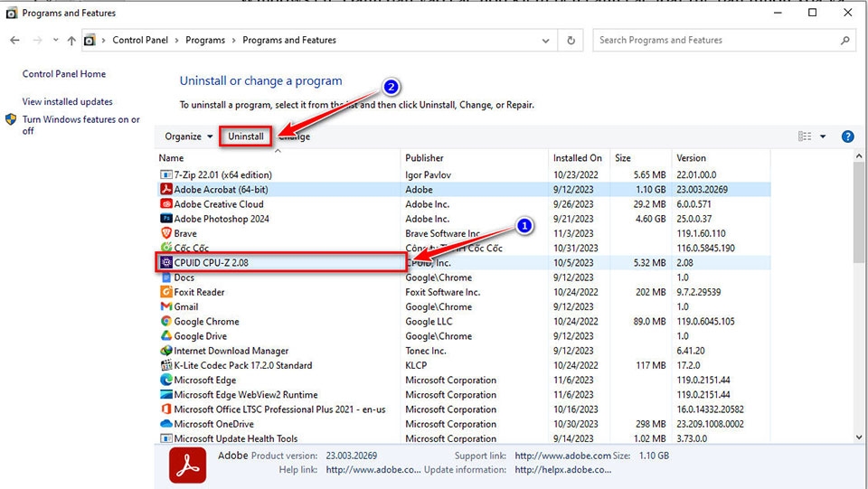Viewport: 868px width, 489px height.
Task: Select the Foxit Reader icon
Action: pyautogui.click(x=165, y=292)
